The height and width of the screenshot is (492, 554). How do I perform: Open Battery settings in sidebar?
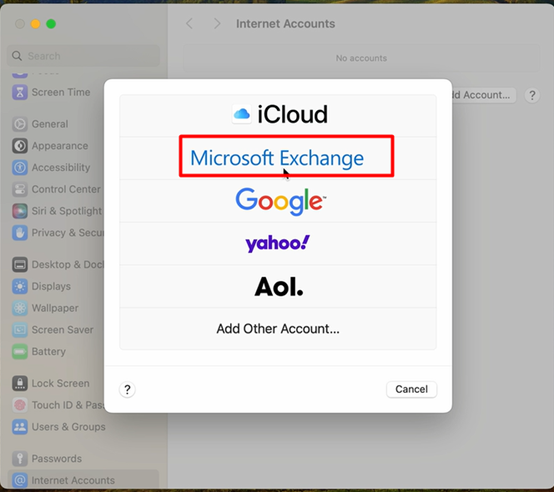[57, 351]
